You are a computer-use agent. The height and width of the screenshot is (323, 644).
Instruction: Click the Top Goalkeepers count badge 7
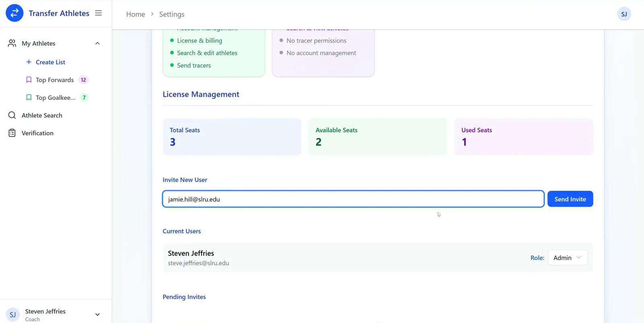(x=84, y=97)
